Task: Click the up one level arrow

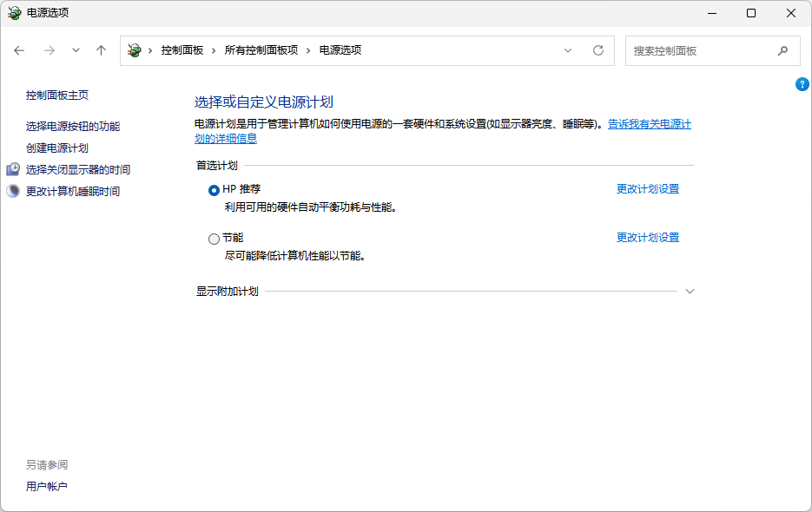Action: click(x=100, y=50)
